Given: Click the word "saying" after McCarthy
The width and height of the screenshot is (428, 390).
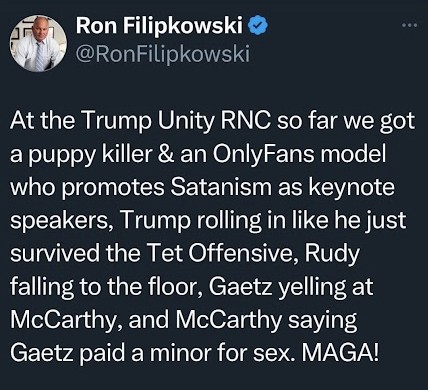Looking at the screenshot, I should tap(323, 321).
